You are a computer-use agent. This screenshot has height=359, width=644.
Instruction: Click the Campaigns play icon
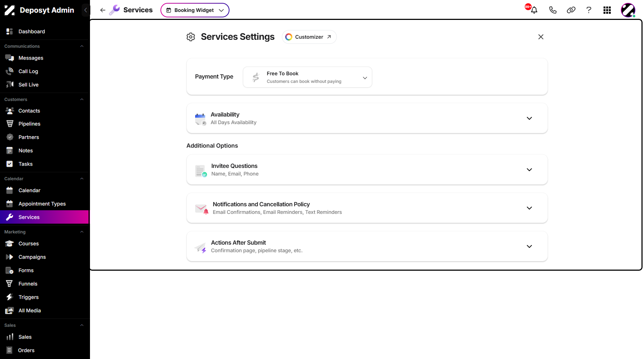click(10, 257)
